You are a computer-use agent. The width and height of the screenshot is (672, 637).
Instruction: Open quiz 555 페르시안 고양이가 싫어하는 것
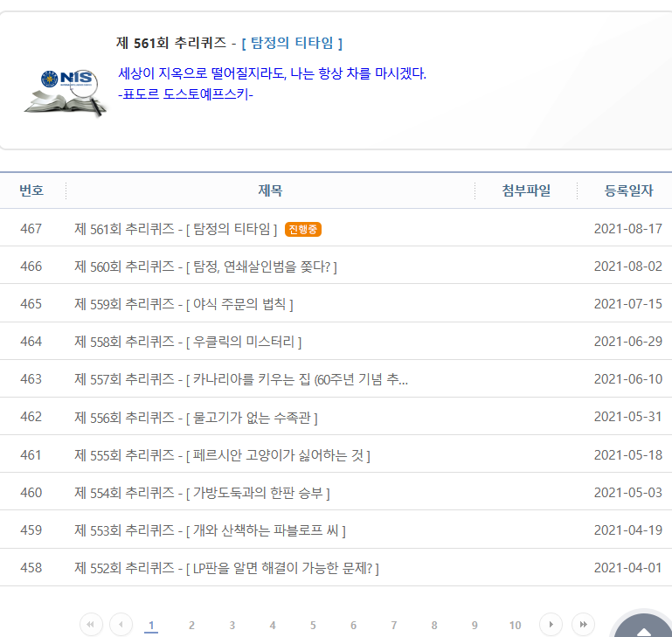click(222, 455)
